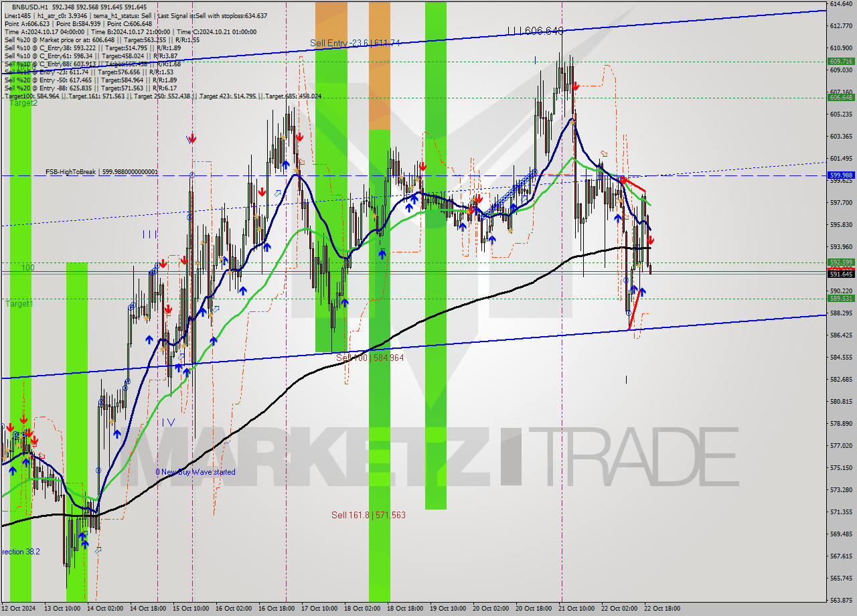The width and height of the screenshot is (857, 616).
Task: Click the '14 Oct 18:00' time label
Action: coord(148,609)
